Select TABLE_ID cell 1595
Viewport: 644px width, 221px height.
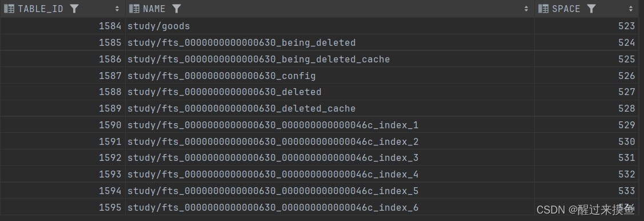tap(62, 207)
